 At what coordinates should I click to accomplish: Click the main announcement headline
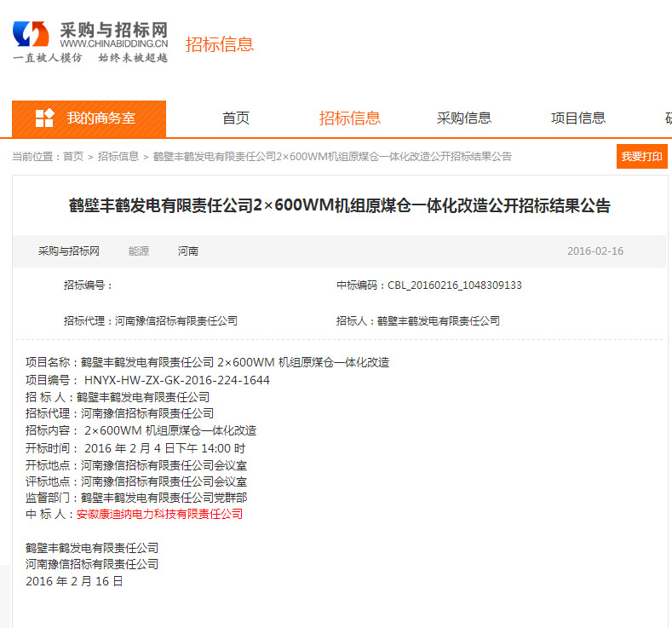pyautogui.click(x=340, y=205)
